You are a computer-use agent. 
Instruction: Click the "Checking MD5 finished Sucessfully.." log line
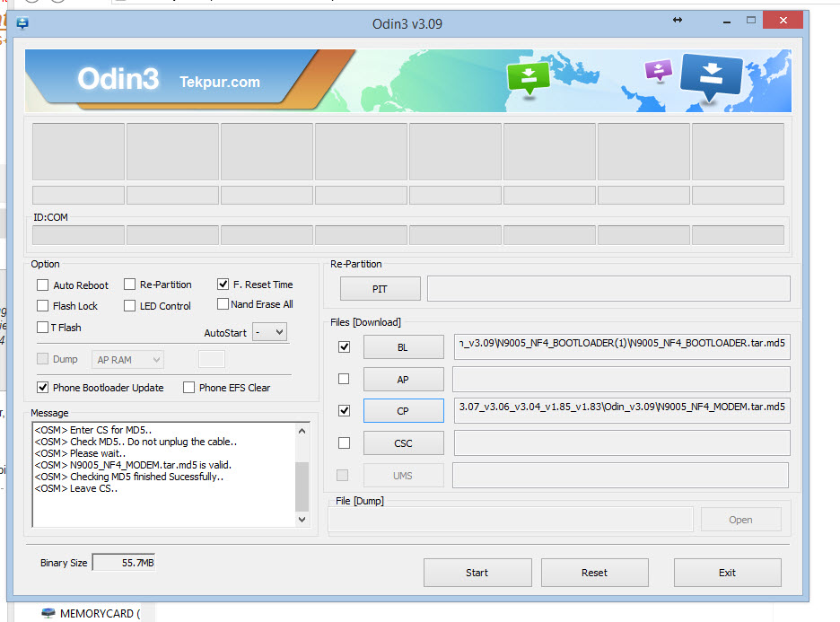[129, 477]
